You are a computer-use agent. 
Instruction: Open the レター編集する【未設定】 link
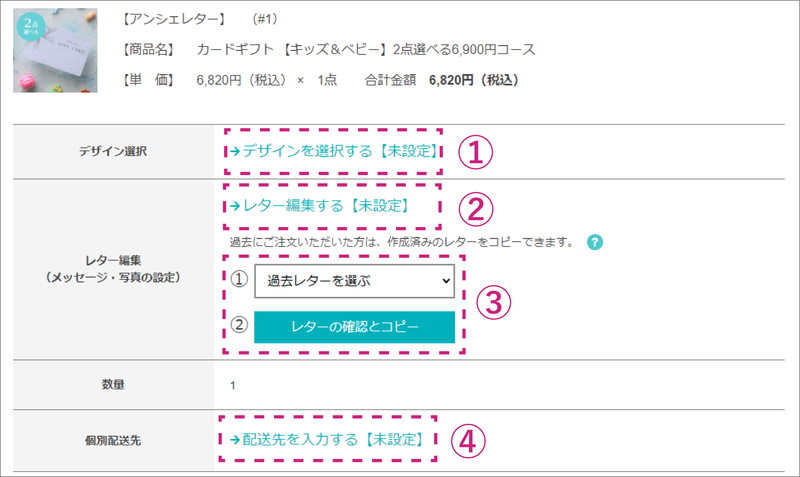[320, 206]
